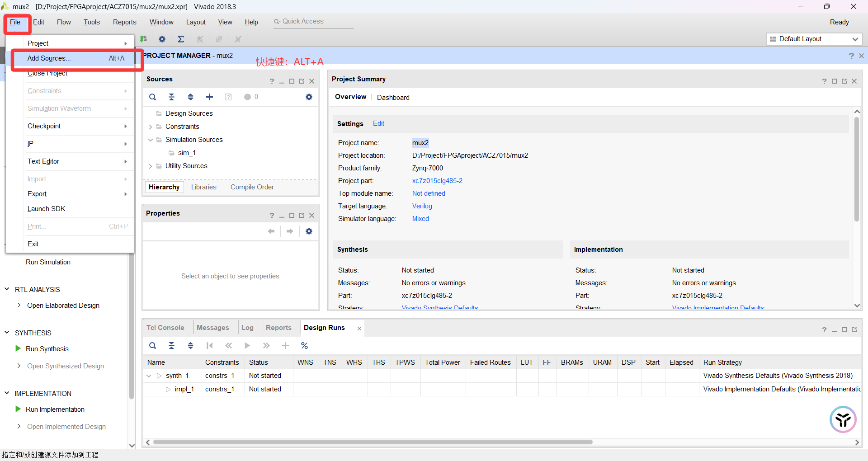Switch to Compile Order tab
This screenshot has height=461, width=868.
point(252,187)
